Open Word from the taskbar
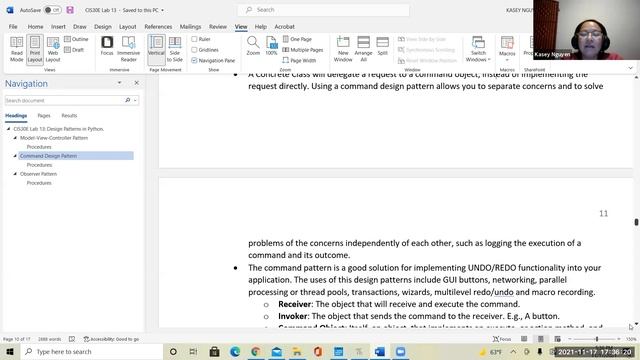Screen dimensions: 640x360 click(380, 351)
